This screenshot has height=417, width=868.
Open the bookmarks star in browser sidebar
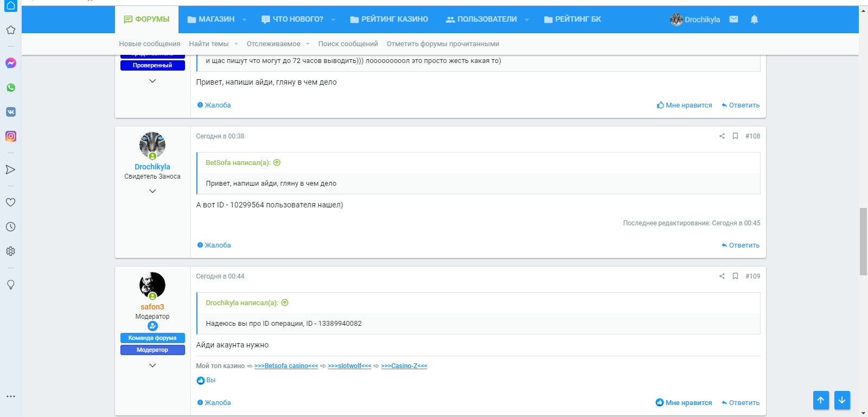11,30
